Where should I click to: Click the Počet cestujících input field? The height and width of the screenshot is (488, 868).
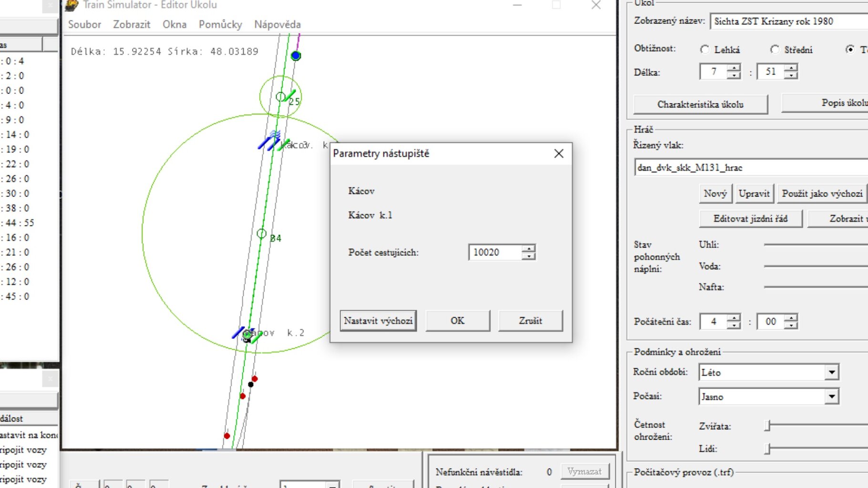pos(496,253)
